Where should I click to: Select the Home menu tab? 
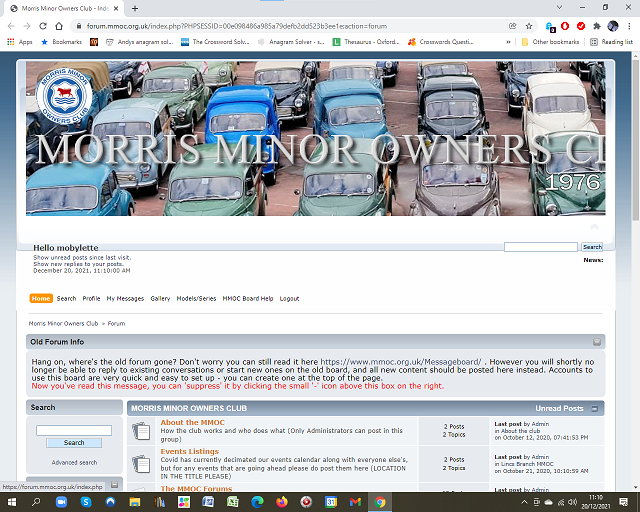(x=41, y=298)
